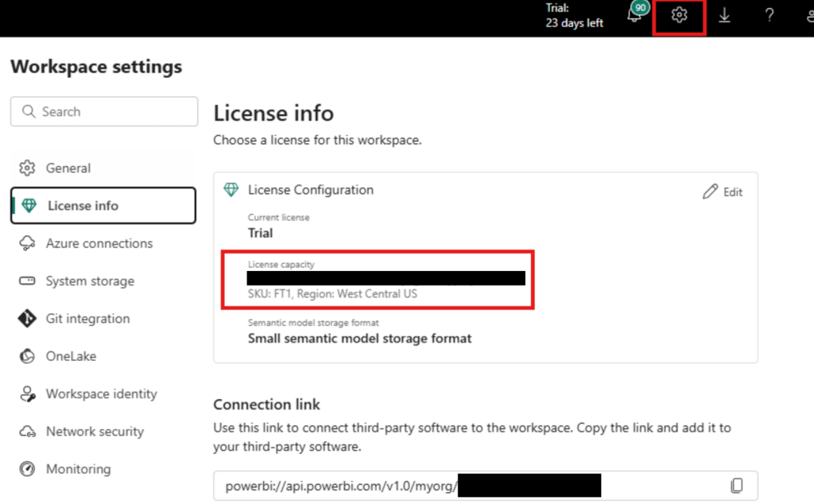Open the Workspace identity tab
The height and width of the screenshot is (504, 814).
coord(103,394)
